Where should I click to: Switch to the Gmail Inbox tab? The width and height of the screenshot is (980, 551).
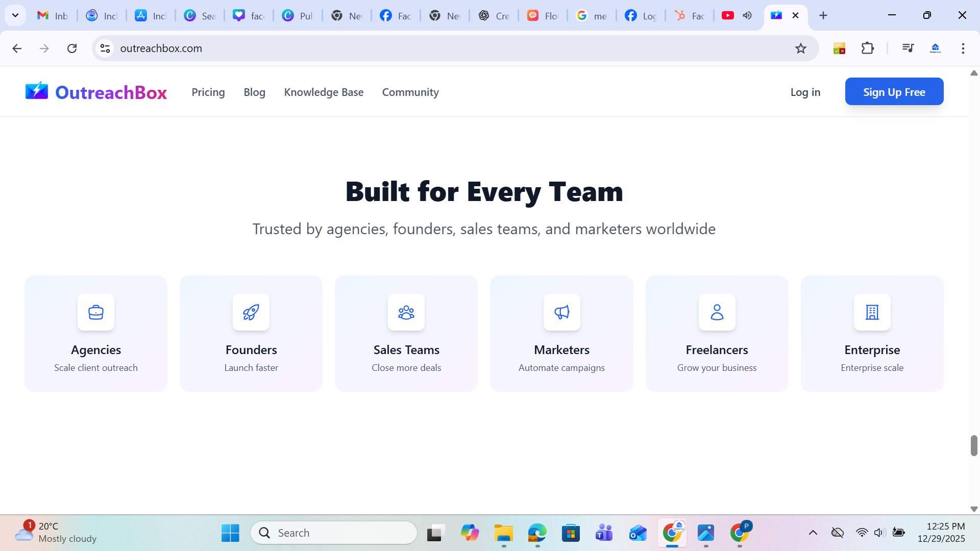tap(53, 15)
